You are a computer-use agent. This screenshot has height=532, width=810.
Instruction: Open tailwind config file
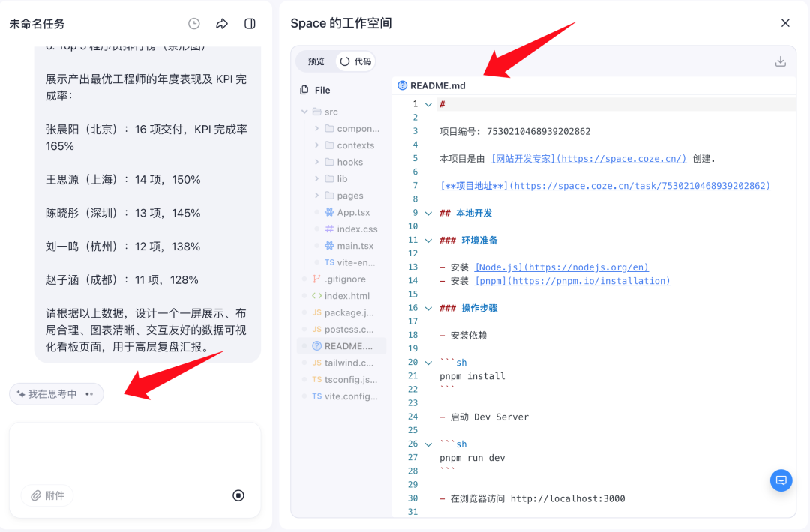pos(343,363)
